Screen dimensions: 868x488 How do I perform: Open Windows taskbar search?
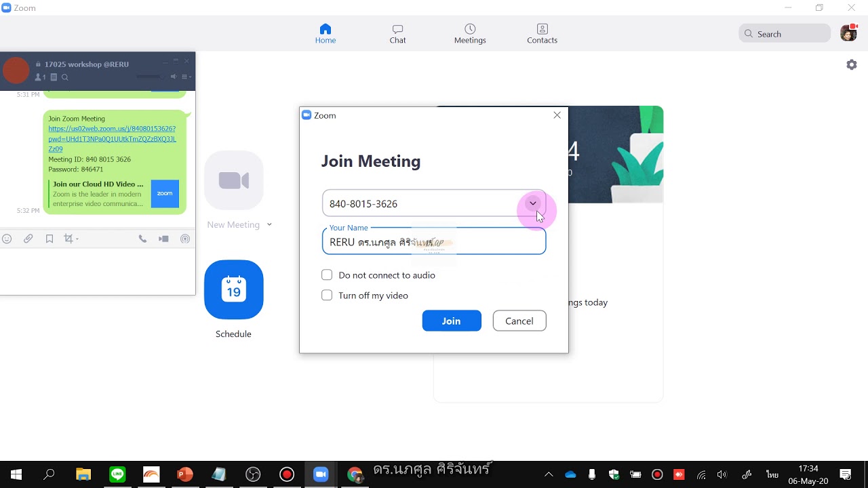pyautogui.click(x=49, y=474)
